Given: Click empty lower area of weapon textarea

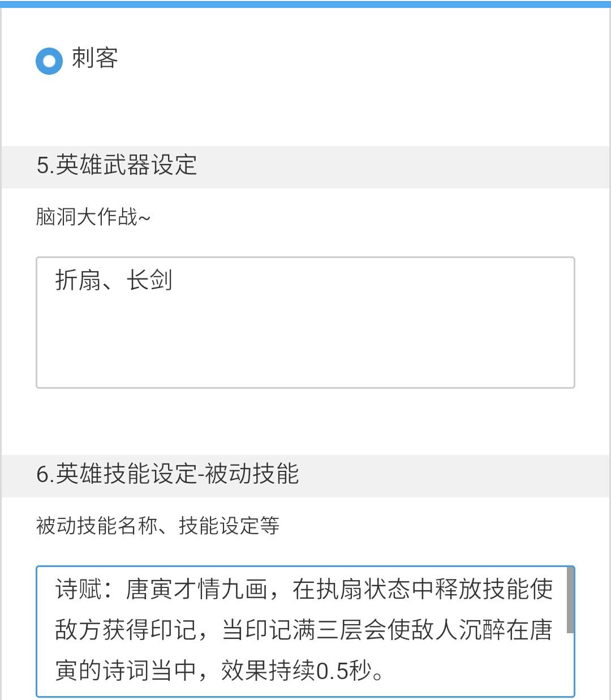Looking at the screenshot, I should pyautogui.click(x=305, y=351).
